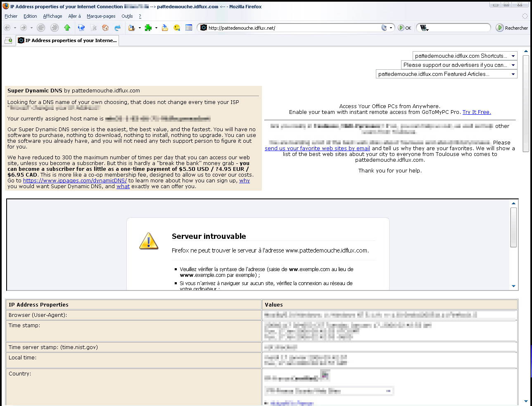Open the Back history dropdown arrow
This screenshot has height=406, width=532.
(x=15, y=28)
